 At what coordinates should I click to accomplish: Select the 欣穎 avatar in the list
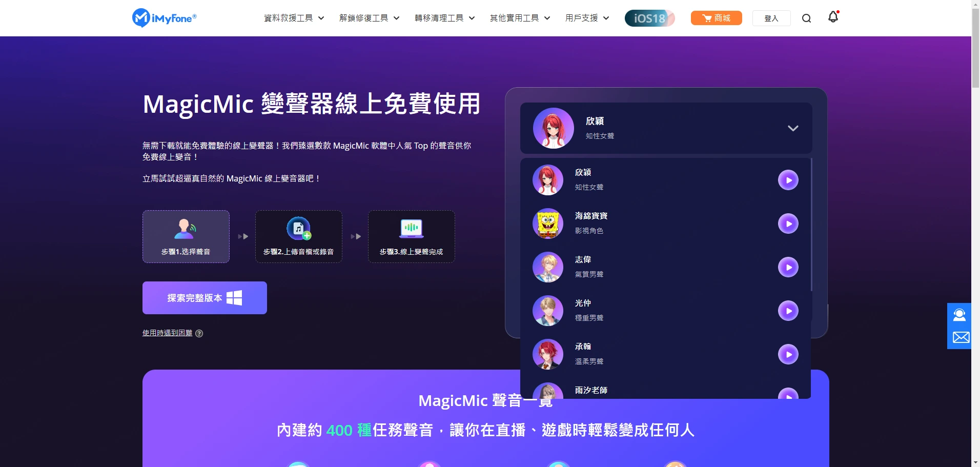pyautogui.click(x=548, y=180)
